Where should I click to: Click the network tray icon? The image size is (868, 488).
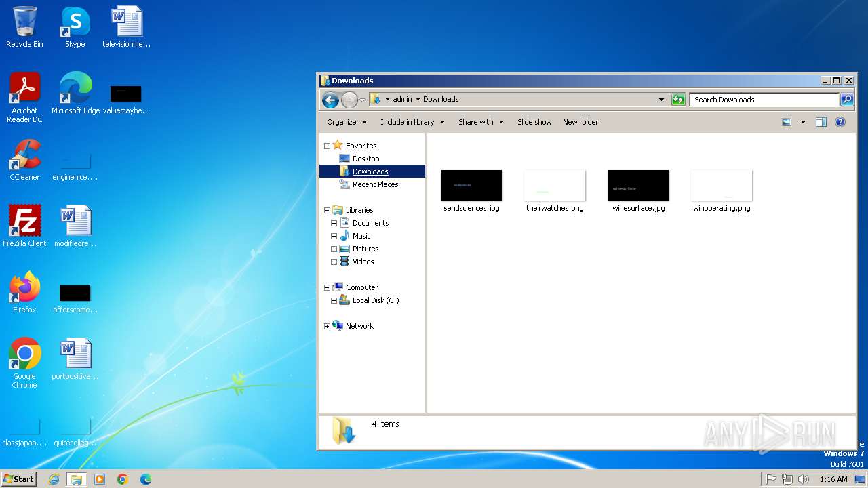click(787, 479)
